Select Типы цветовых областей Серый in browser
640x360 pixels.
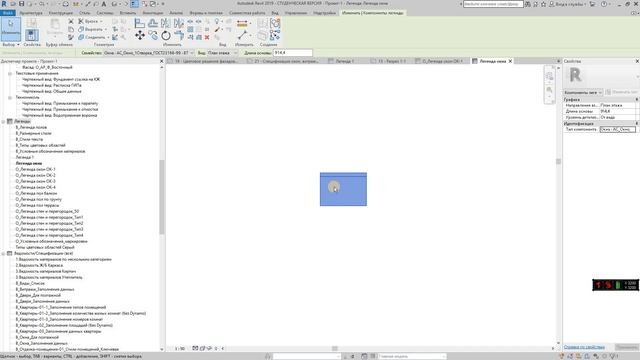(45, 247)
